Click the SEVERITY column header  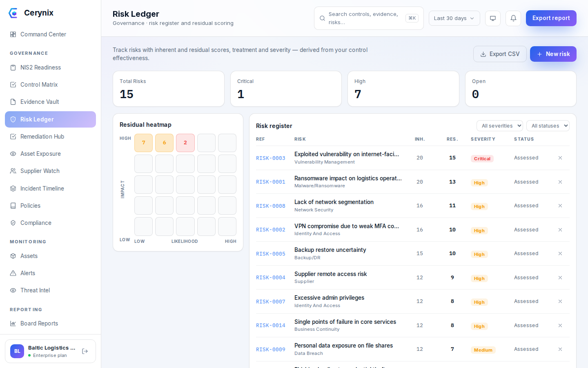tap(483, 139)
